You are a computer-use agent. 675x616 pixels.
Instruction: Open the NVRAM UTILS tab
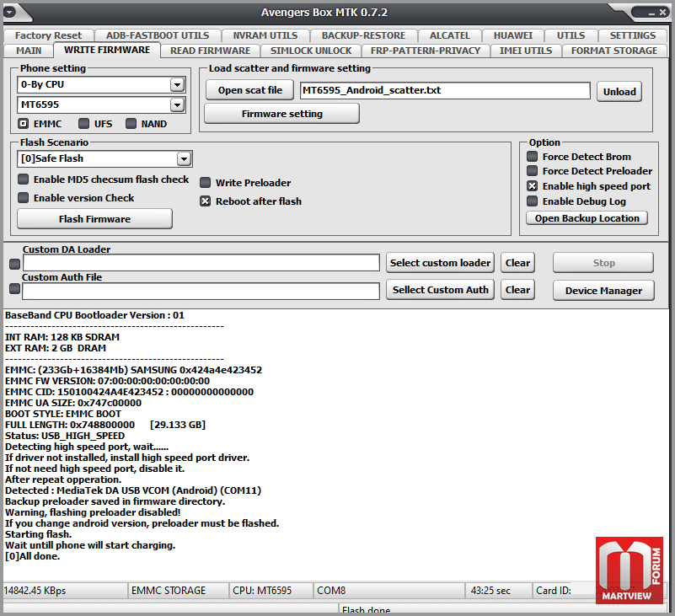click(x=265, y=35)
